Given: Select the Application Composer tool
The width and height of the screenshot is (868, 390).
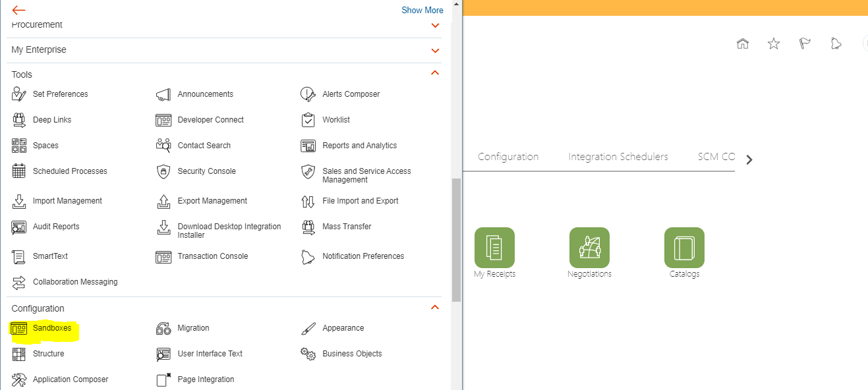Looking at the screenshot, I should (x=71, y=379).
